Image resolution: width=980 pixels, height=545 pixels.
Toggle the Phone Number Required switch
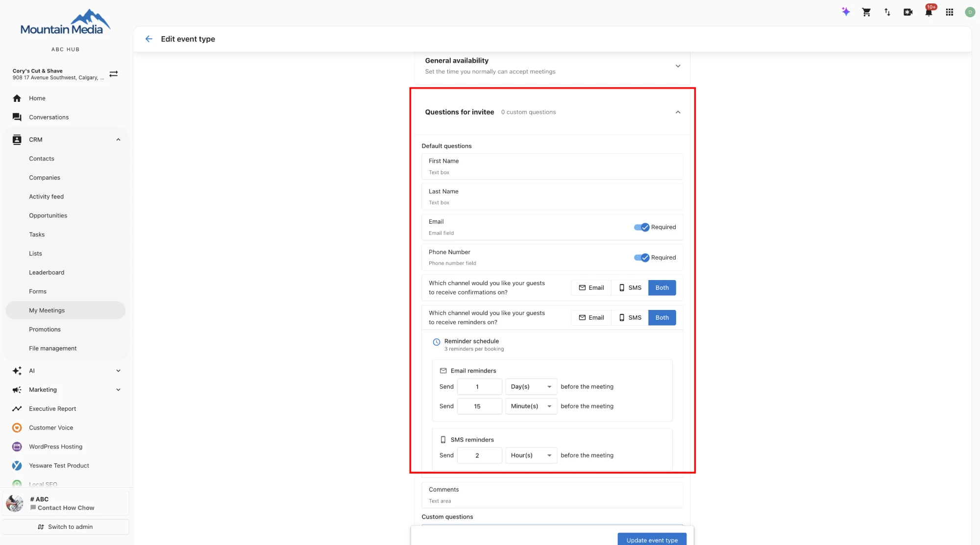click(641, 258)
